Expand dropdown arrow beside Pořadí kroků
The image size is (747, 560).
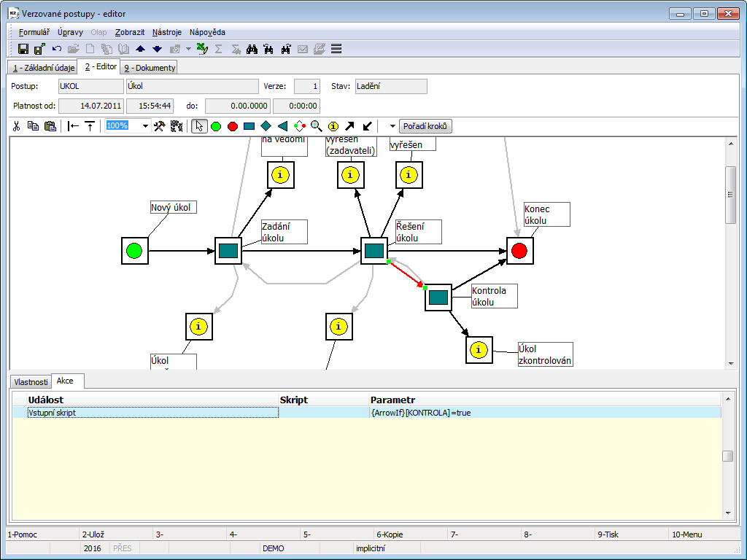click(x=392, y=126)
